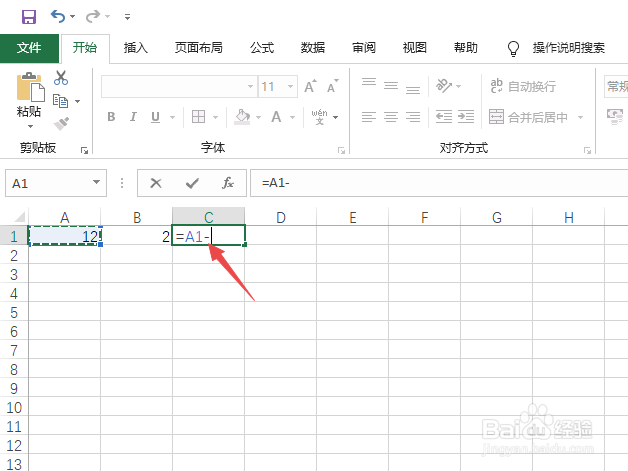Switch to the 公式 (Formulas) tab
Viewport: 628px width, 471px height.
click(262, 48)
